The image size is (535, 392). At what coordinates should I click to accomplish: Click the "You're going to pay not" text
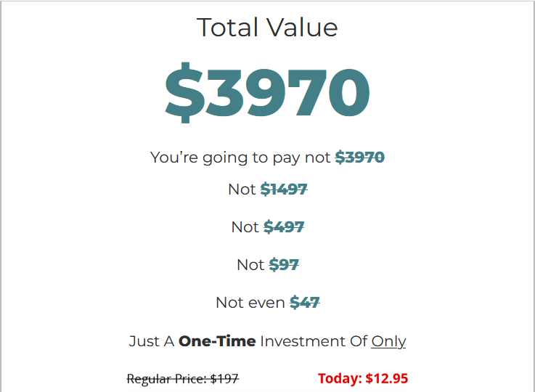[240, 158]
